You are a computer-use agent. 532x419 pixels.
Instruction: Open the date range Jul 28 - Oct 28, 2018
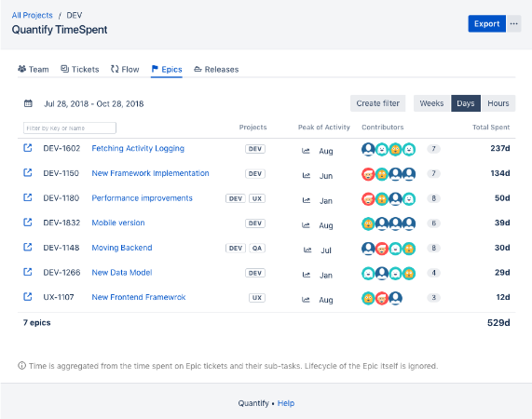94,103
